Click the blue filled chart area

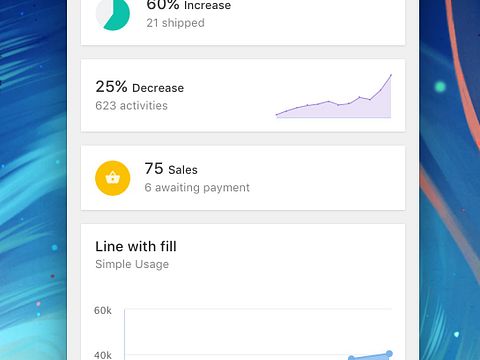(371, 357)
